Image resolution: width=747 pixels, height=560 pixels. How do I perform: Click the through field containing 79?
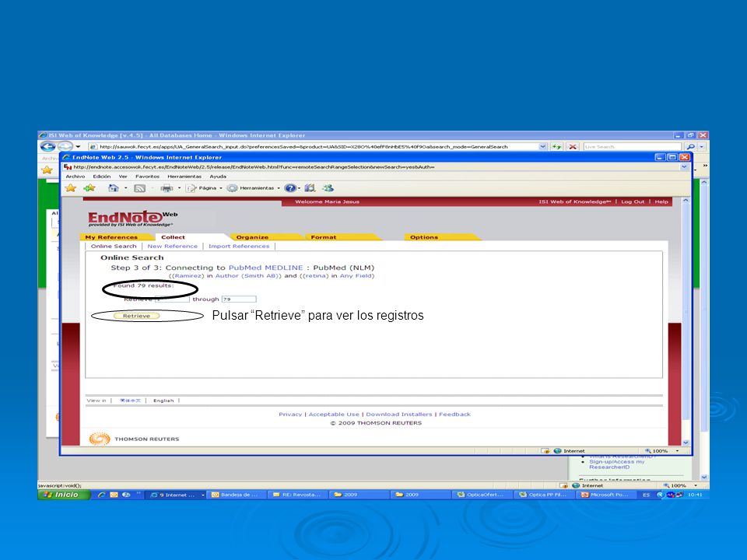coord(239,299)
